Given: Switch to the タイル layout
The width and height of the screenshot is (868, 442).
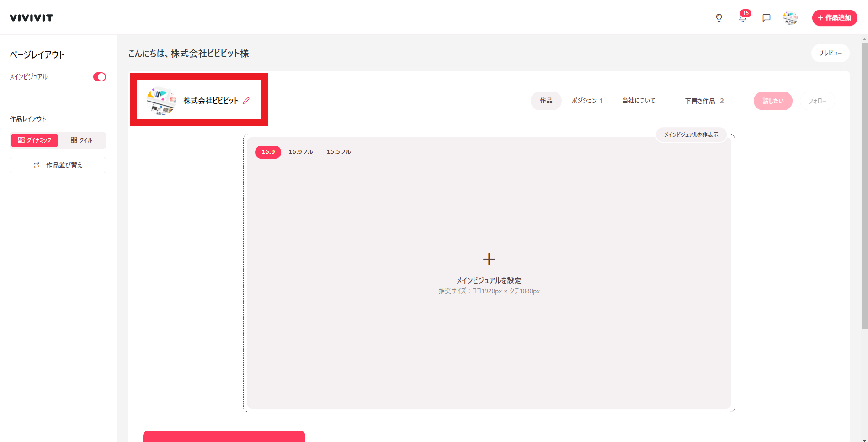Looking at the screenshot, I should point(82,140).
